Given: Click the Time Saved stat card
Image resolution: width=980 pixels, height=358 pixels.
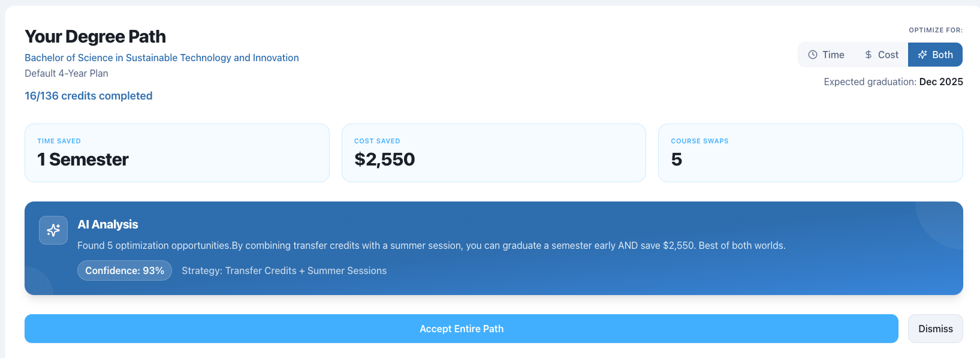Looking at the screenshot, I should (176, 152).
